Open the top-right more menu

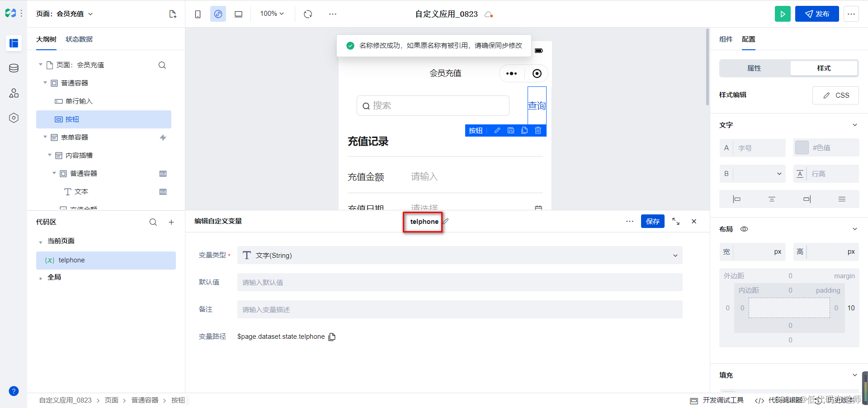coord(851,14)
